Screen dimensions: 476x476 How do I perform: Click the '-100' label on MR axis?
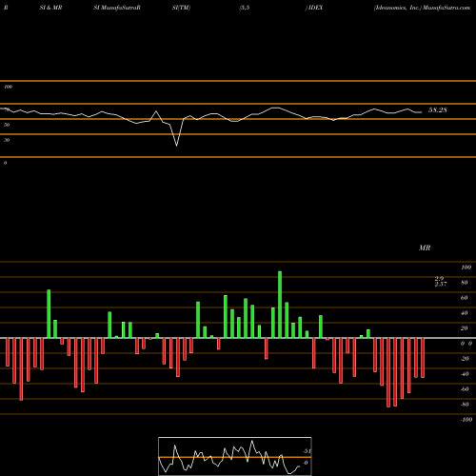(x=466, y=420)
